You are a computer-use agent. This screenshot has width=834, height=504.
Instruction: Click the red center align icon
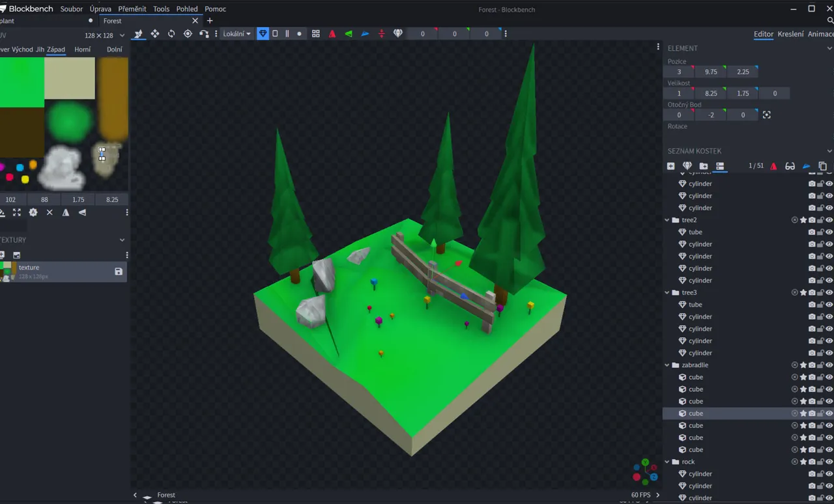click(381, 34)
